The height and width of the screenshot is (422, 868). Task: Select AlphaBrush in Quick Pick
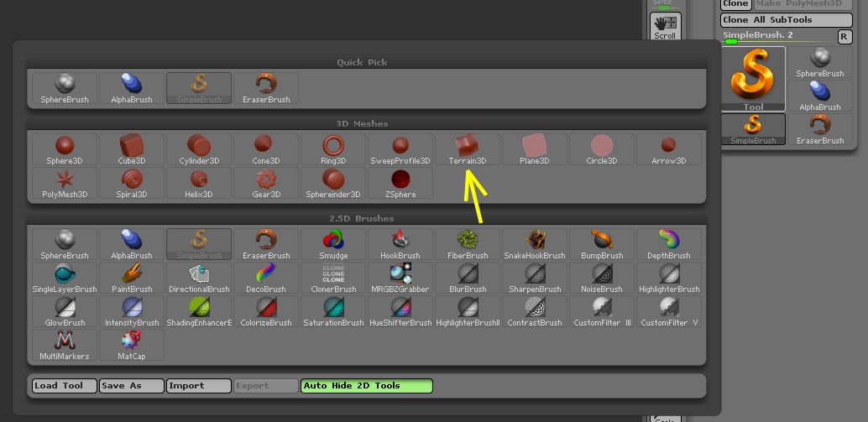132,88
